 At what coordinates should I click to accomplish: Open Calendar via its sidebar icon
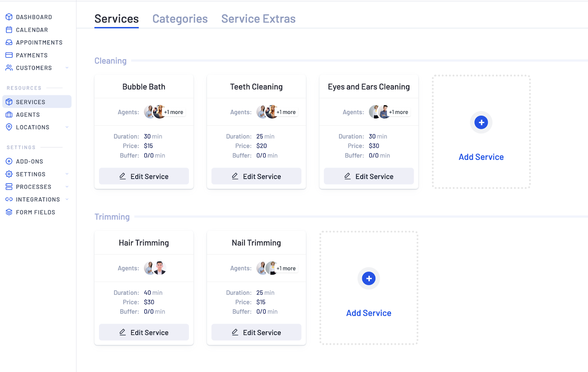coord(9,30)
